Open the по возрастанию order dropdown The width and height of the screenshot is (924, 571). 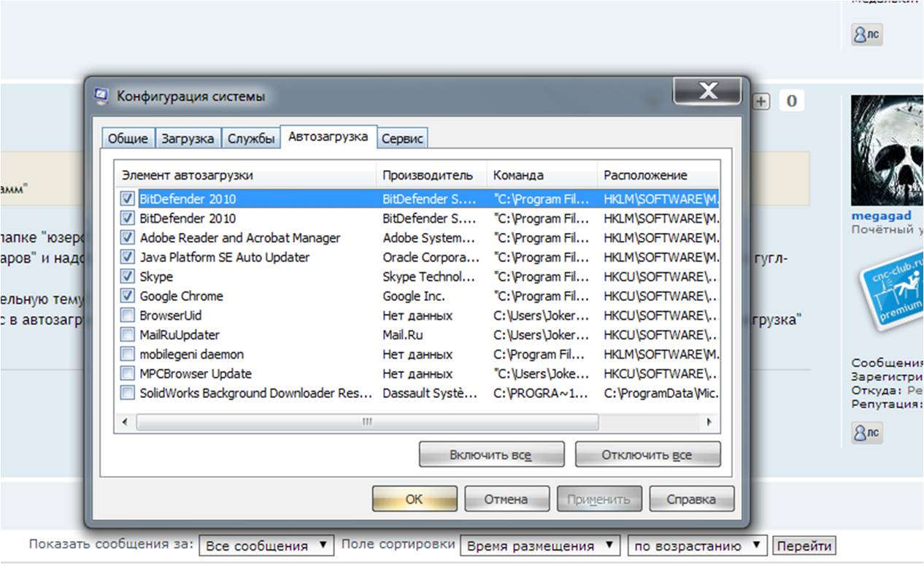coord(697,545)
